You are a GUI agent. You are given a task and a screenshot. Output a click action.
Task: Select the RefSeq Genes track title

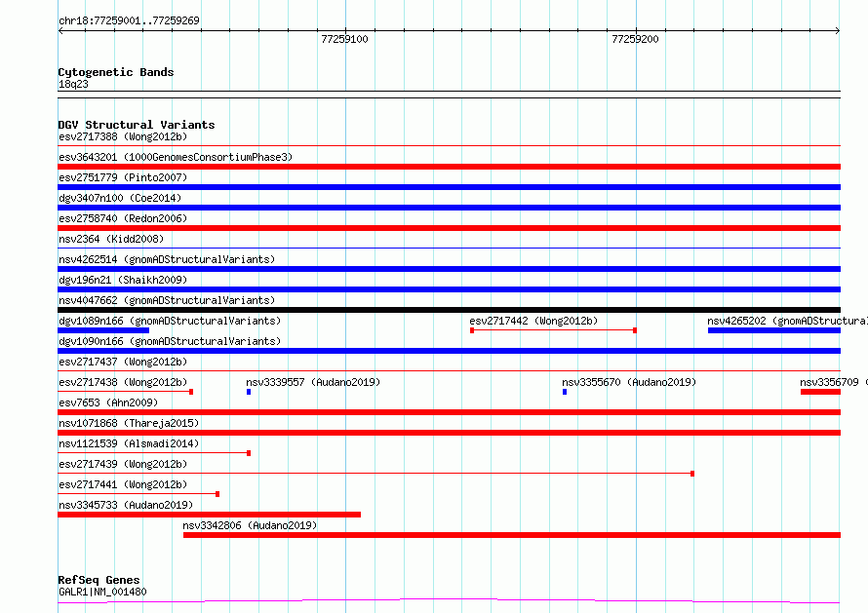pos(99,580)
